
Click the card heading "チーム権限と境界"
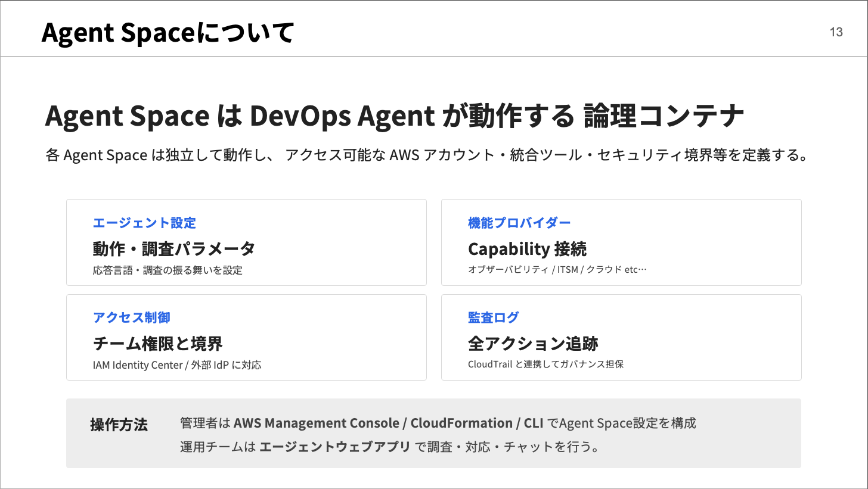(158, 344)
